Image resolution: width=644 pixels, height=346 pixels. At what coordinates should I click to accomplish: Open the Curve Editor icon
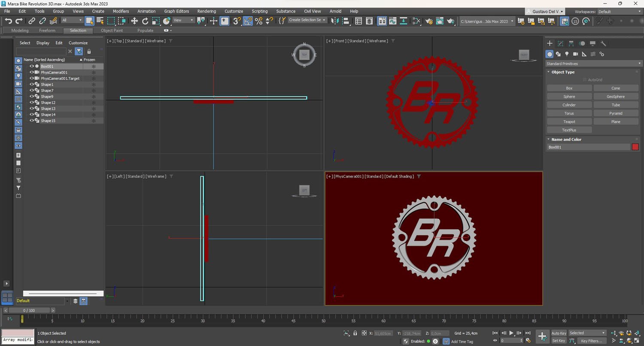coord(393,21)
